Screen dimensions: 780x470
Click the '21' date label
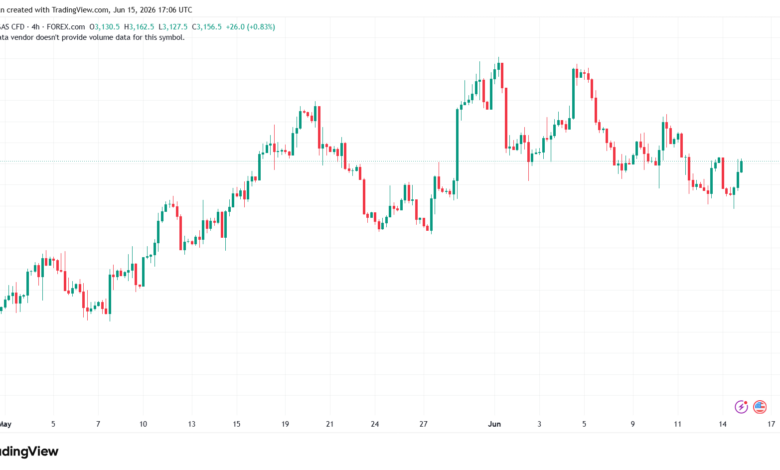coord(330,424)
